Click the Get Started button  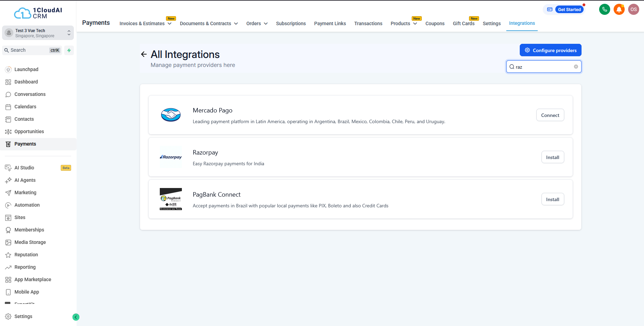coord(569,10)
